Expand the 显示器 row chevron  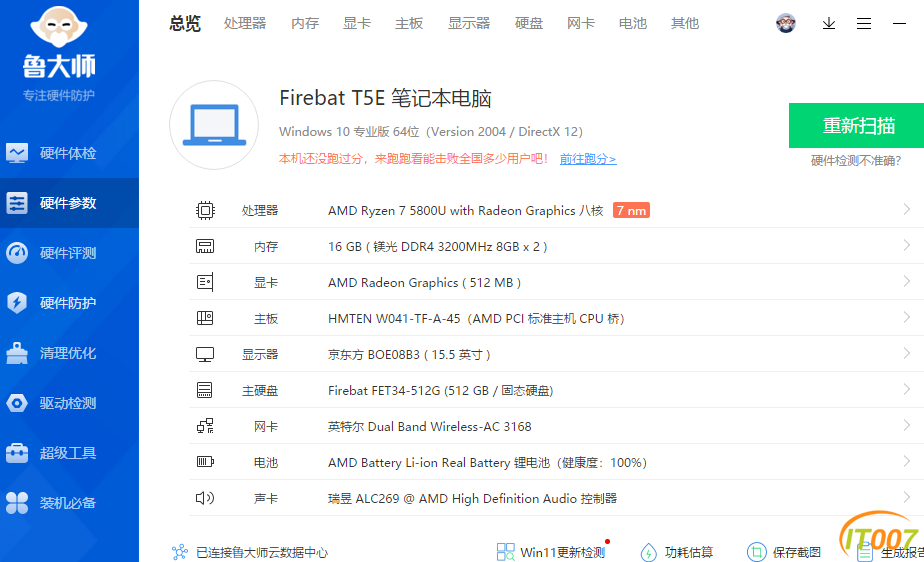point(906,353)
